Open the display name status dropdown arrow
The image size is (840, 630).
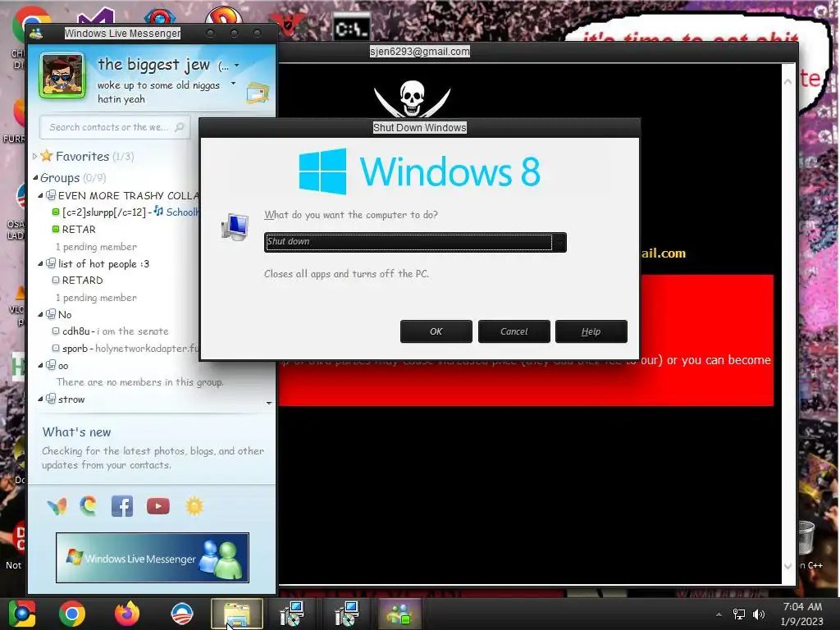tap(237, 66)
